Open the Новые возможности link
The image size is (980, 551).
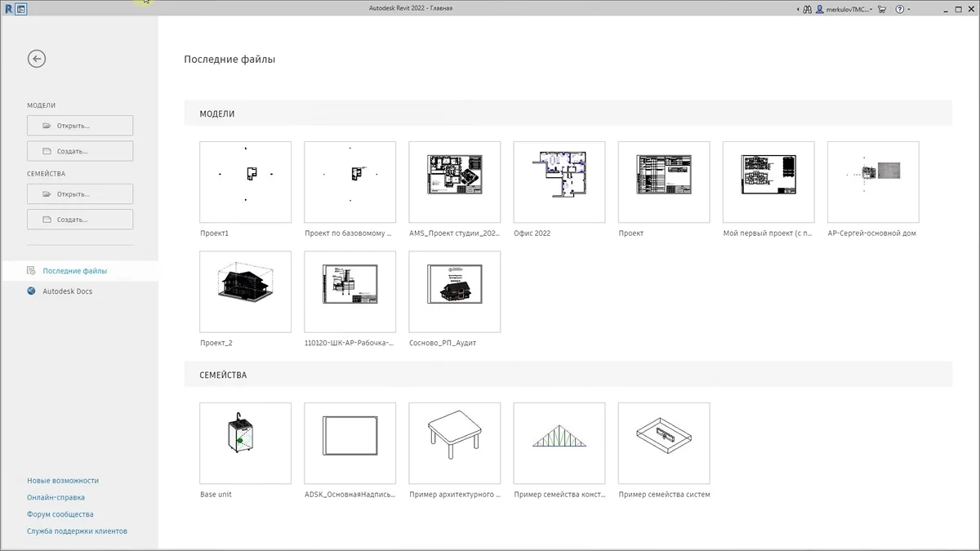[63, 481]
